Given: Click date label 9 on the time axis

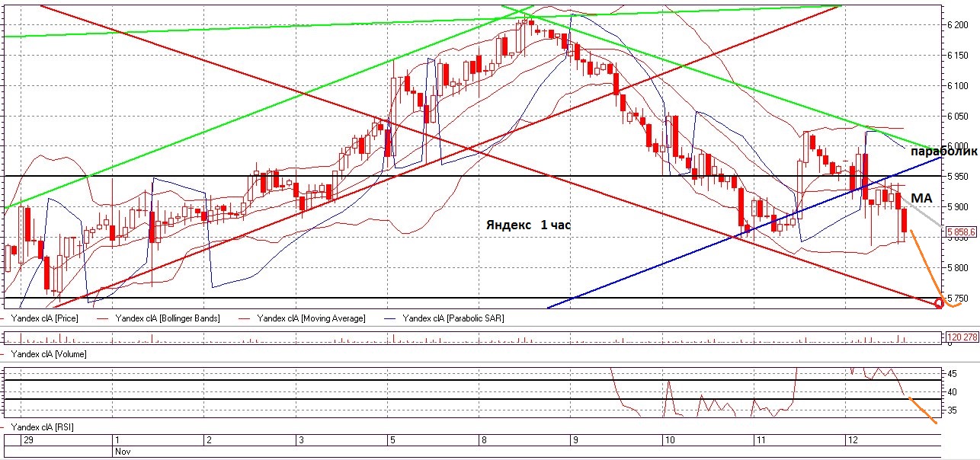Looking at the screenshot, I should [575, 440].
